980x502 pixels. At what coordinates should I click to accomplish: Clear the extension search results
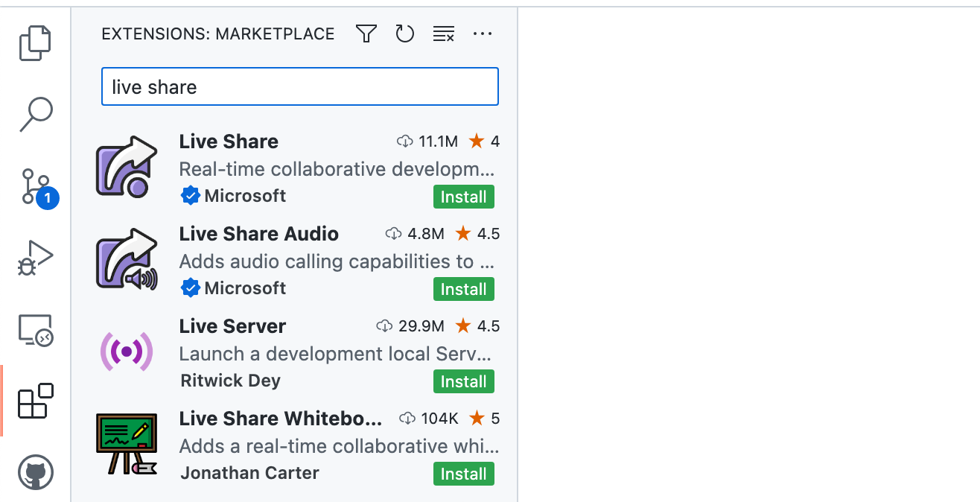(443, 34)
